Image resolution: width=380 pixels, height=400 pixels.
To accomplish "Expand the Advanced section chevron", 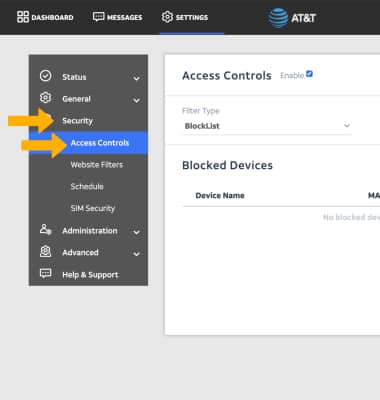I will coord(136,254).
